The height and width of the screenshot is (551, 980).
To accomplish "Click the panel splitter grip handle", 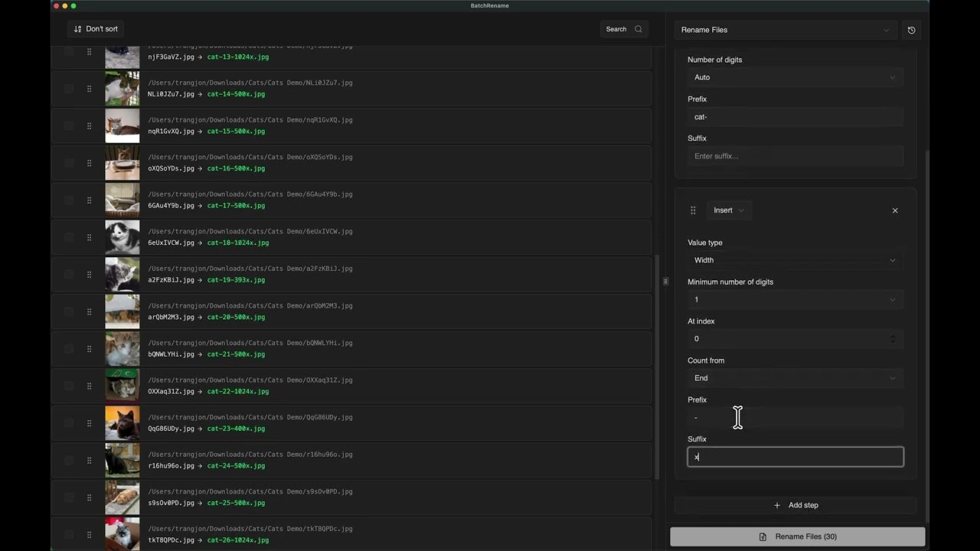I will (x=665, y=282).
